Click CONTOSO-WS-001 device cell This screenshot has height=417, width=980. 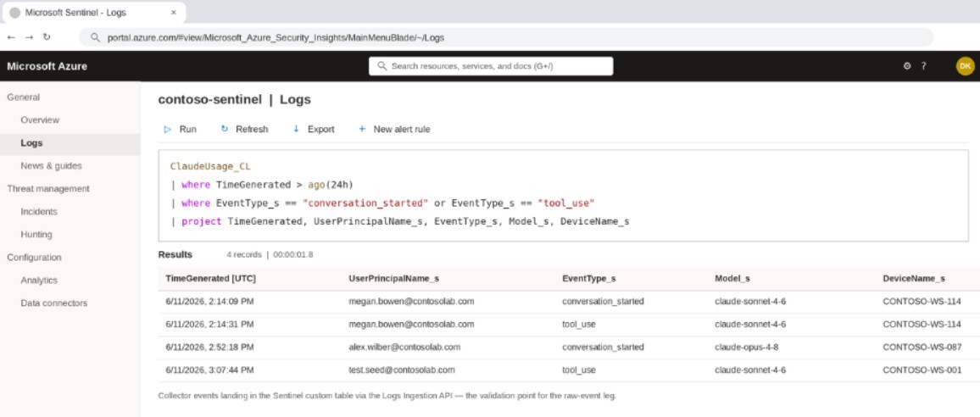point(922,370)
